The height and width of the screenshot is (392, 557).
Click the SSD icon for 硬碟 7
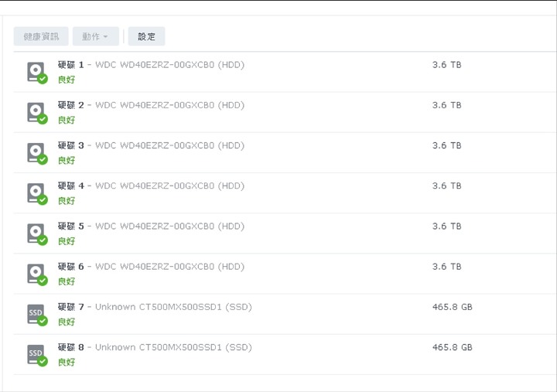tap(37, 315)
